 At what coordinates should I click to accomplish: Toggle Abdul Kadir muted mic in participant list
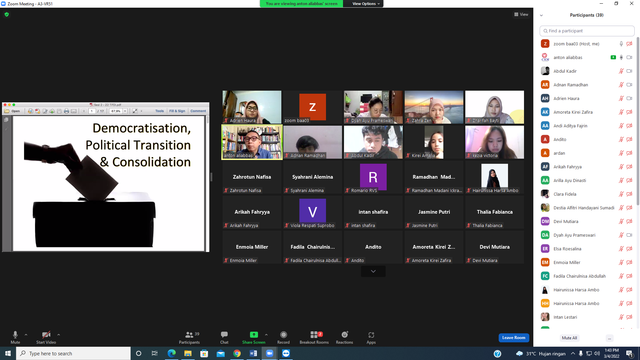click(621, 71)
